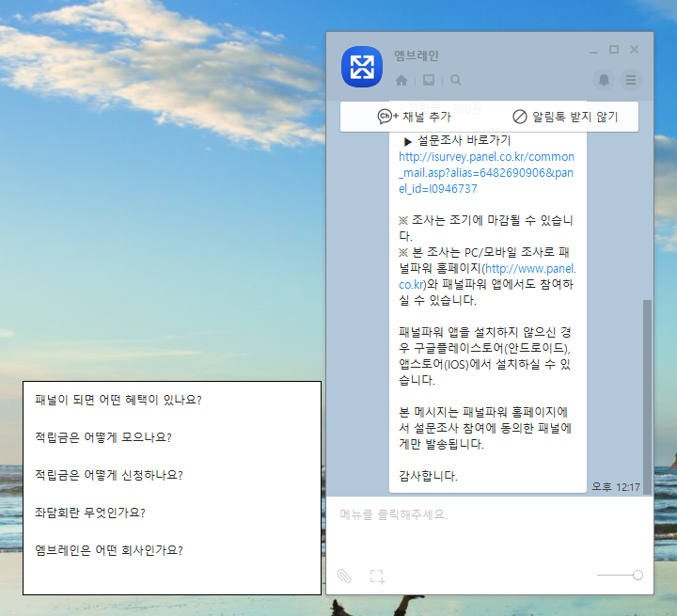Click 알림톡 받지 않기 button

point(565,117)
